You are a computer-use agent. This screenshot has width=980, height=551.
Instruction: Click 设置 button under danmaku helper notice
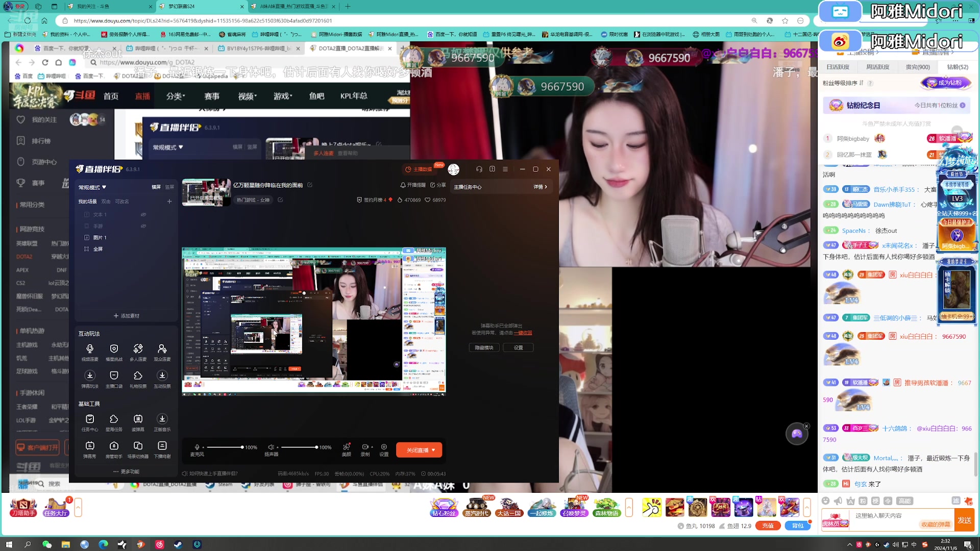[518, 347]
